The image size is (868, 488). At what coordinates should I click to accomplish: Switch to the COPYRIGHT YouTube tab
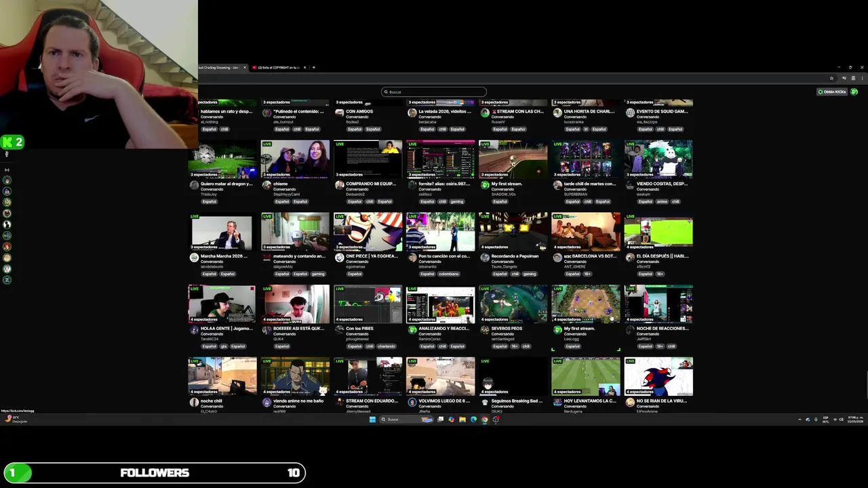(278, 68)
